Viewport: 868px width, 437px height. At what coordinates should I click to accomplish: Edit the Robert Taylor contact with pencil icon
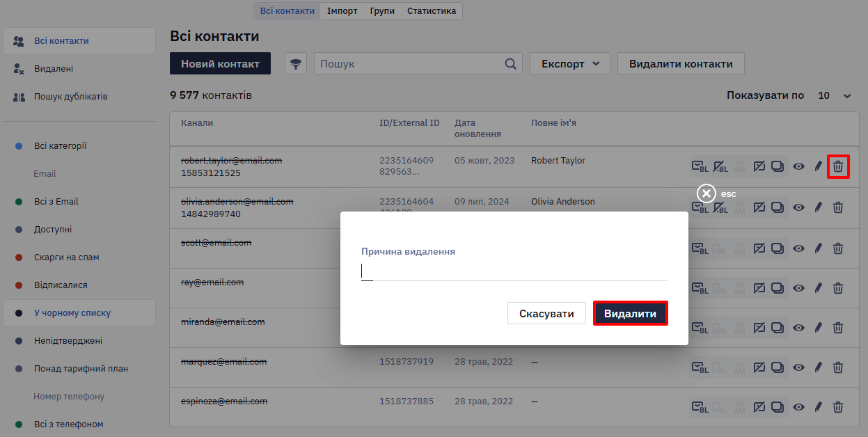[819, 166]
